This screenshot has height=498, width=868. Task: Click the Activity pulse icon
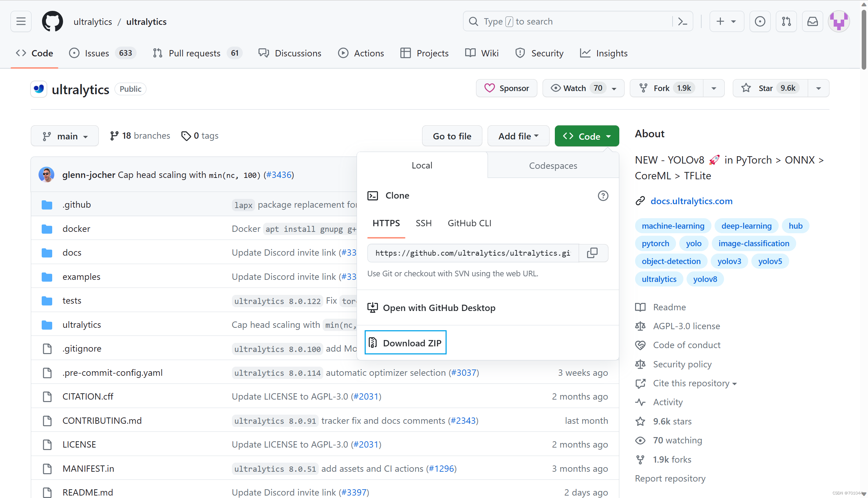[640, 402]
